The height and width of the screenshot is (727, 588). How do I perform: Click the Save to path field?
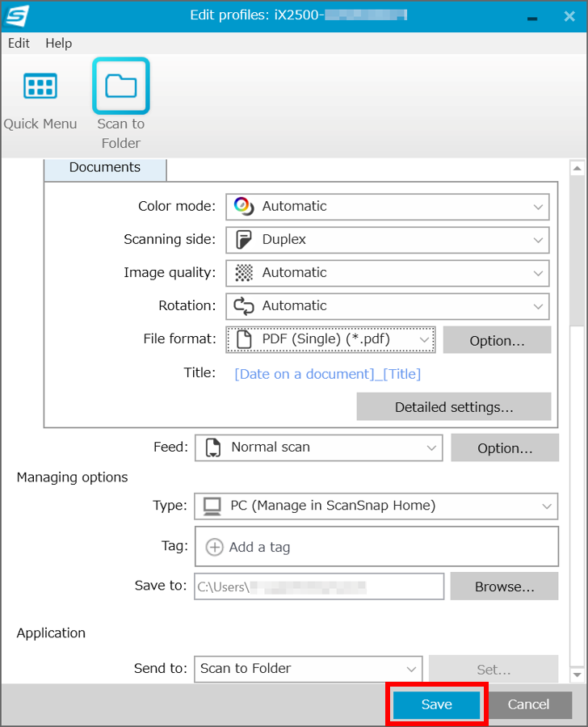(319, 586)
